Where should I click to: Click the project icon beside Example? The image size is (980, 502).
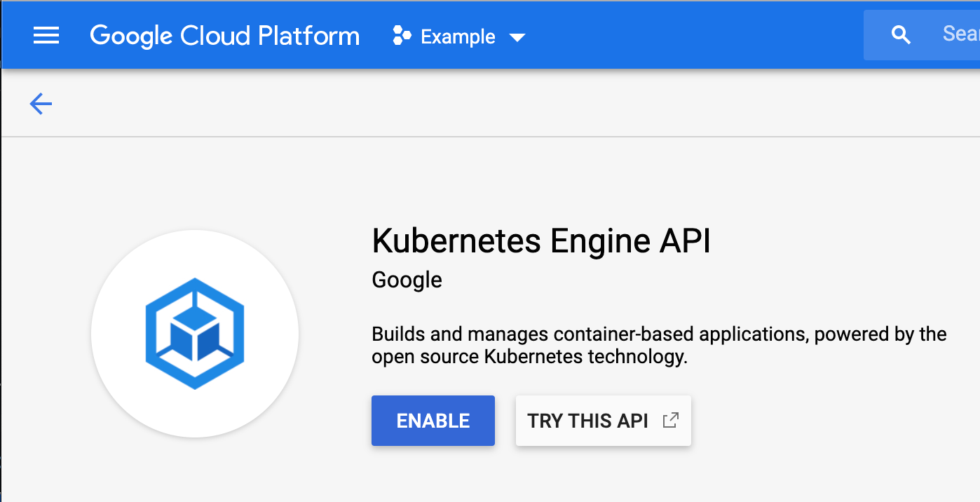pos(402,36)
